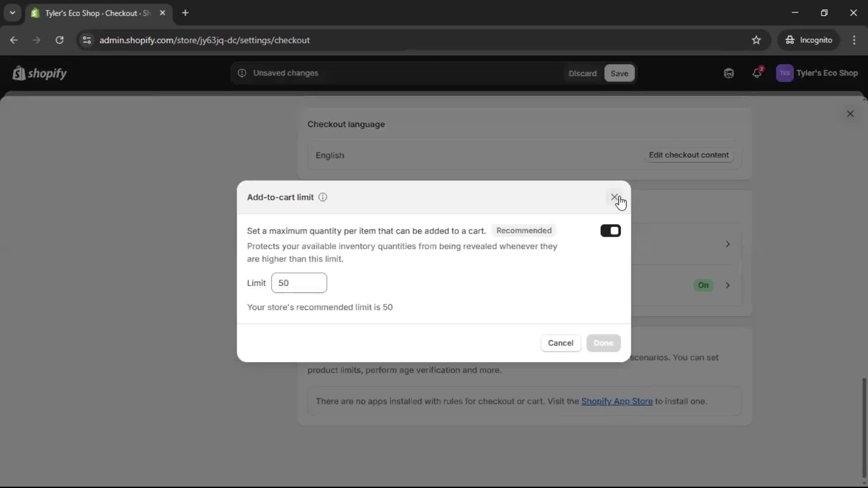Click the store preview icon beside notifications
The height and width of the screenshot is (488, 868).
728,73
